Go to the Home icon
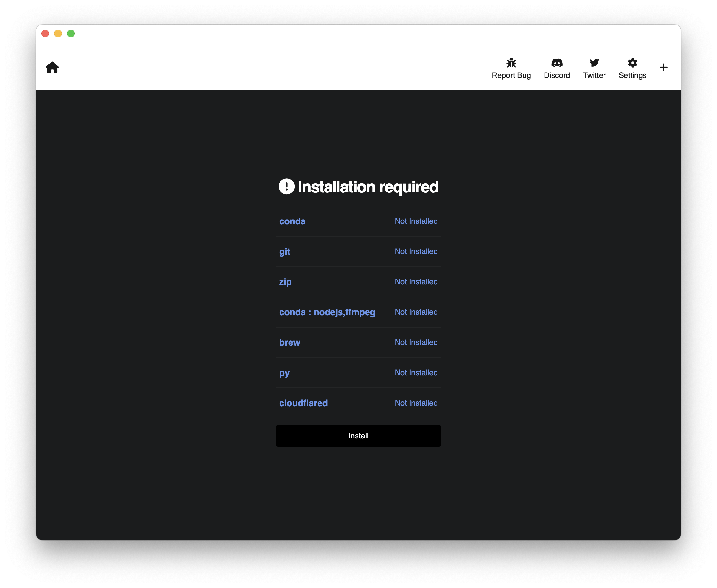The width and height of the screenshot is (717, 588). click(x=52, y=67)
